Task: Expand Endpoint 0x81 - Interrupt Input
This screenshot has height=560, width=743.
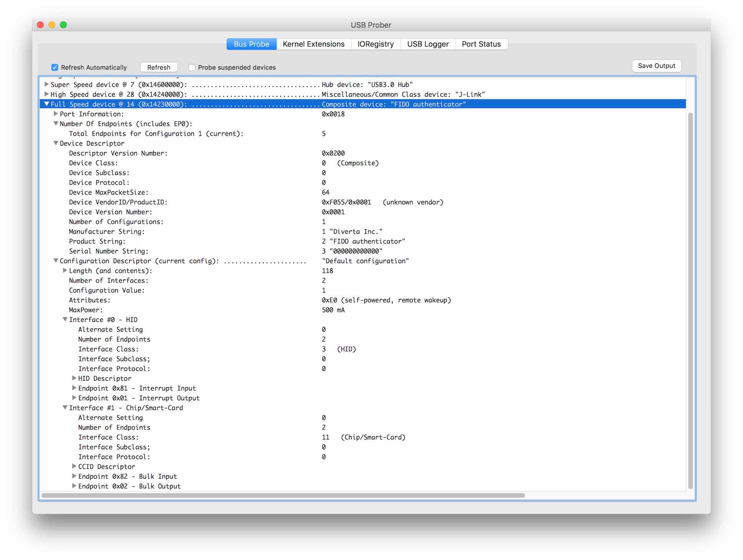Action: tap(74, 388)
